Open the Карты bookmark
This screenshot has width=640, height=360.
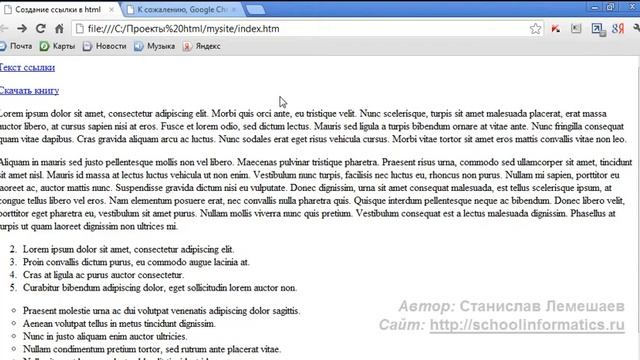click(x=58, y=46)
